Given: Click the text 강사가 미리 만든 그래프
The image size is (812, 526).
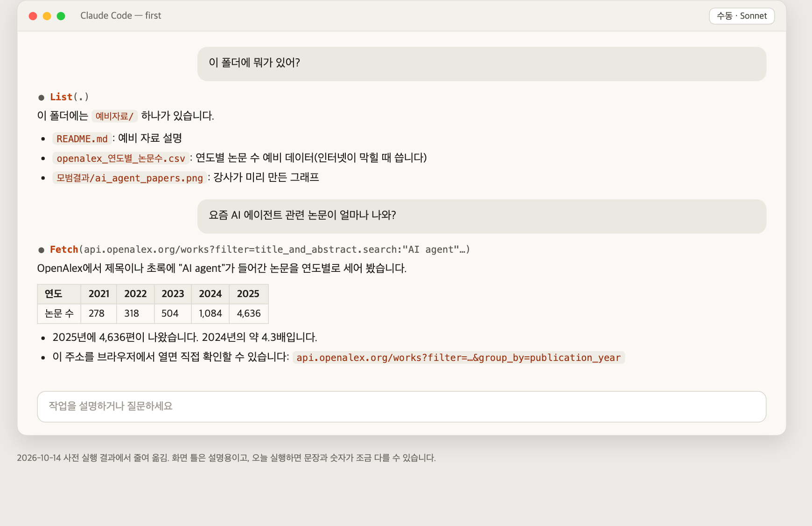Looking at the screenshot, I should click(x=266, y=177).
